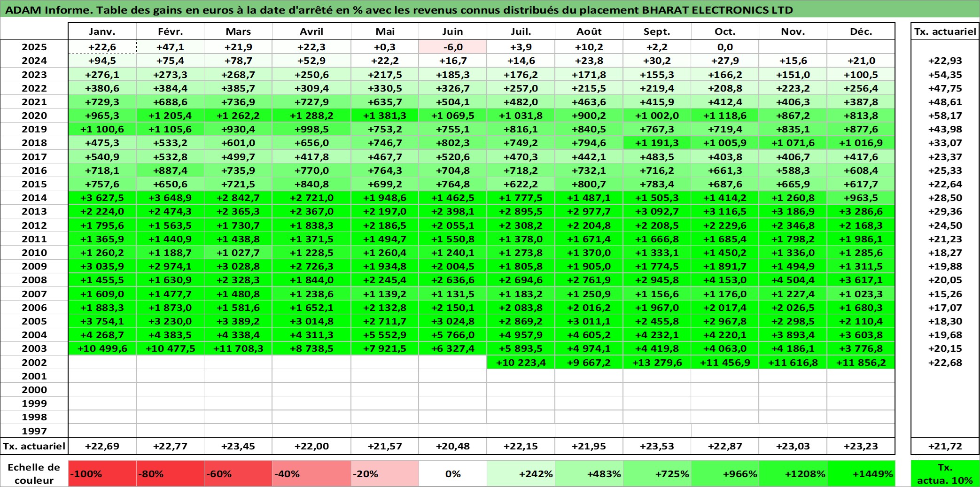This screenshot has height=487, width=980.
Task: Click the 'Juin' column header
Action: click(x=453, y=31)
